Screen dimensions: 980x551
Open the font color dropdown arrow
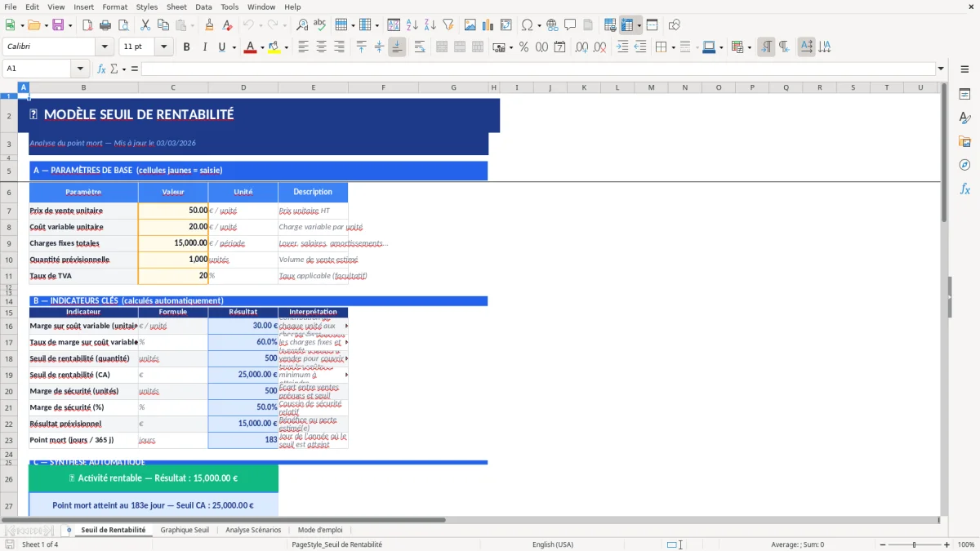tap(261, 47)
